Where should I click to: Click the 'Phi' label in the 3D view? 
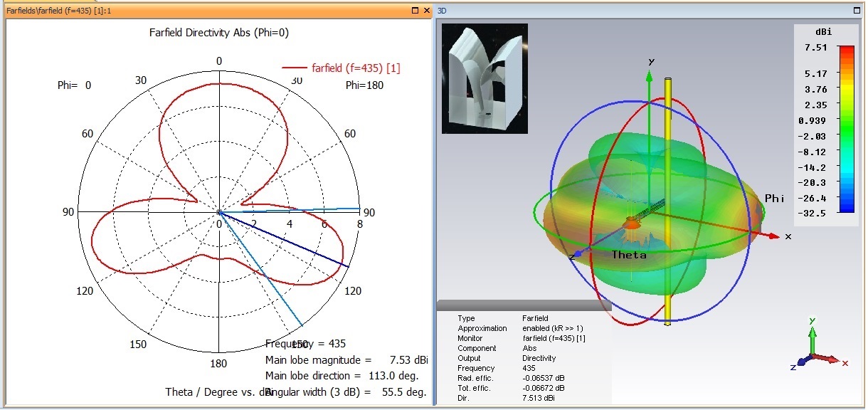tap(774, 199)
